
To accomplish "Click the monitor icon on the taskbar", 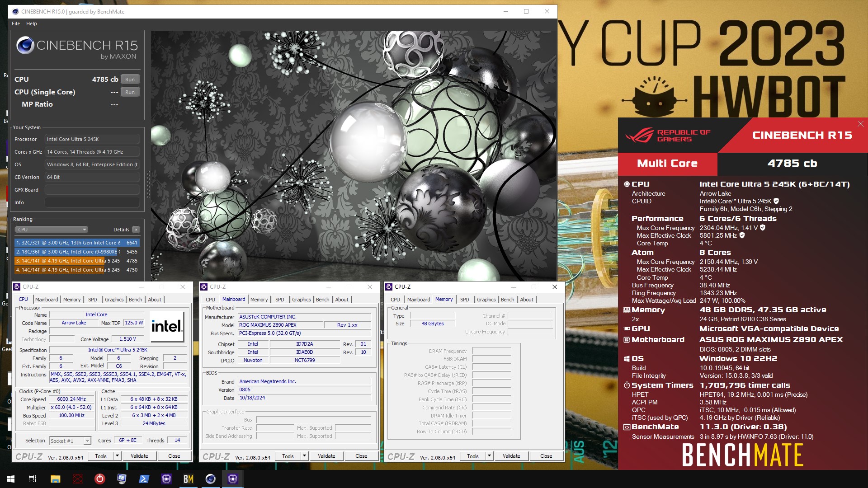I will tap(122, 479).
